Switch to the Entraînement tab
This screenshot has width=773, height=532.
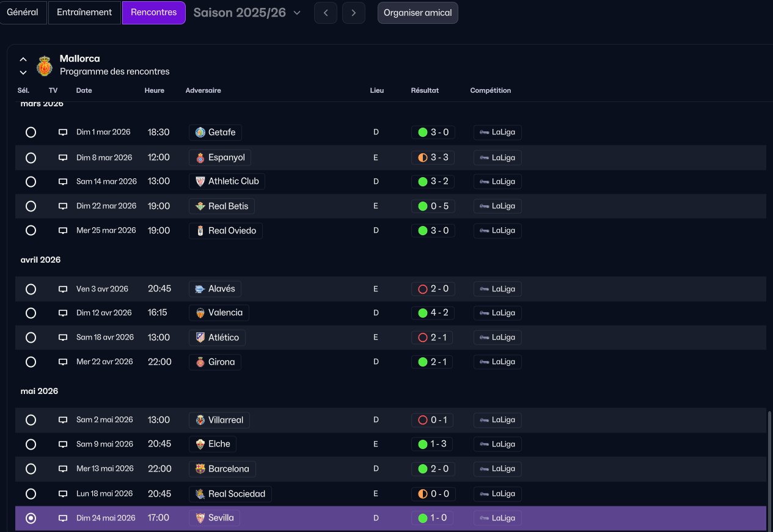click(x=84, y=12)
